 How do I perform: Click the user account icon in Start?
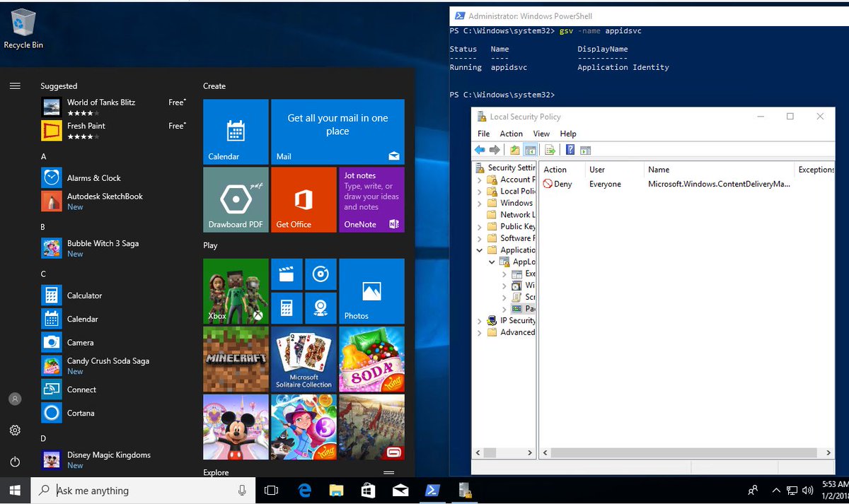15,399
